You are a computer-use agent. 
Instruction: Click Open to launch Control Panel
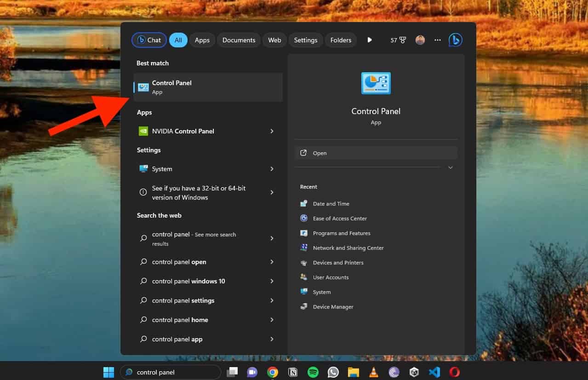click(376, 153)
